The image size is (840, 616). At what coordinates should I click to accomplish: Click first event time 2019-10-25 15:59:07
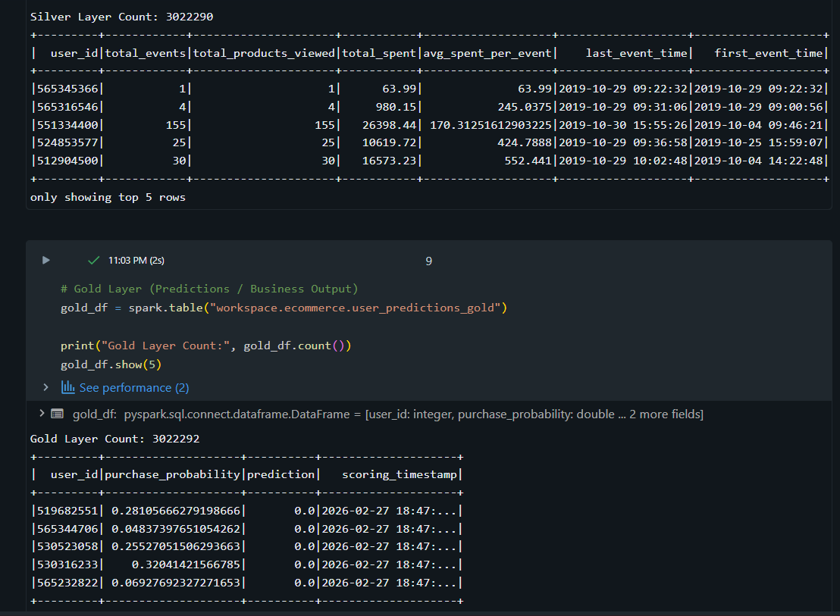point(759,143)
